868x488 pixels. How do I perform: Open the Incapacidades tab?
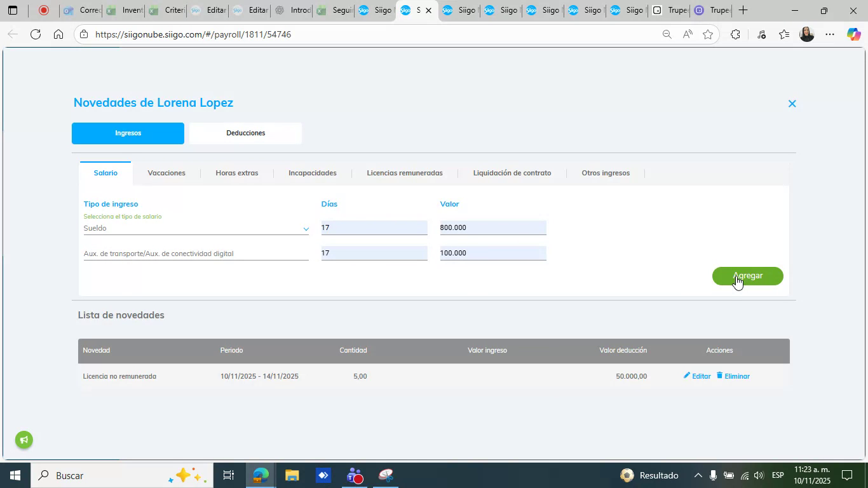[x=313, y=173]
